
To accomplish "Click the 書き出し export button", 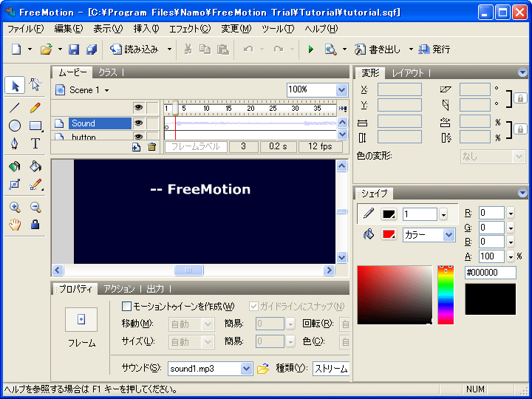I will coord(378,50).
